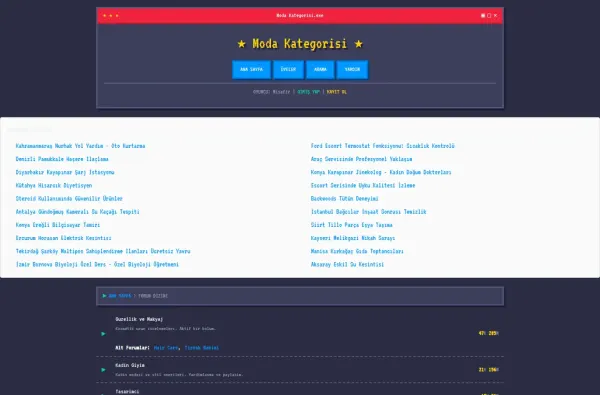Open the YARDIM navigation button
This screenshot has height=395, width=600.
pos(352,69)
